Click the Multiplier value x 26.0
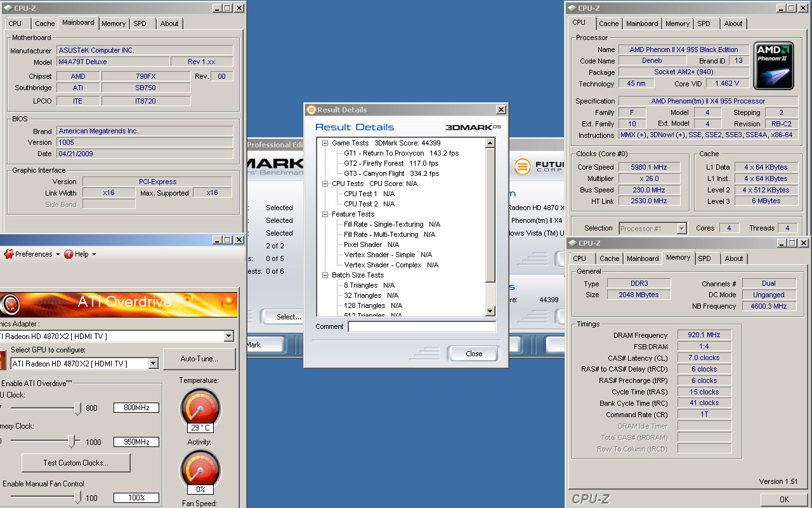The image size is (812, 508). click(x=648, y=178)
